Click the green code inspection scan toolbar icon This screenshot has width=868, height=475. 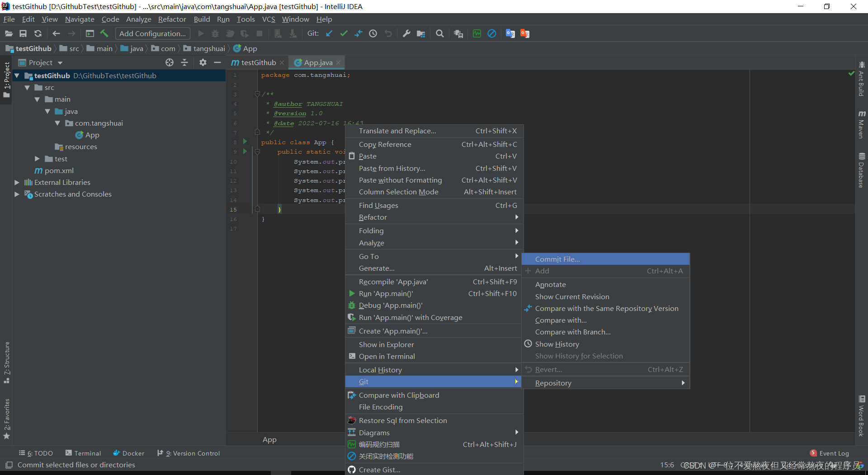[x=477, y=33]
